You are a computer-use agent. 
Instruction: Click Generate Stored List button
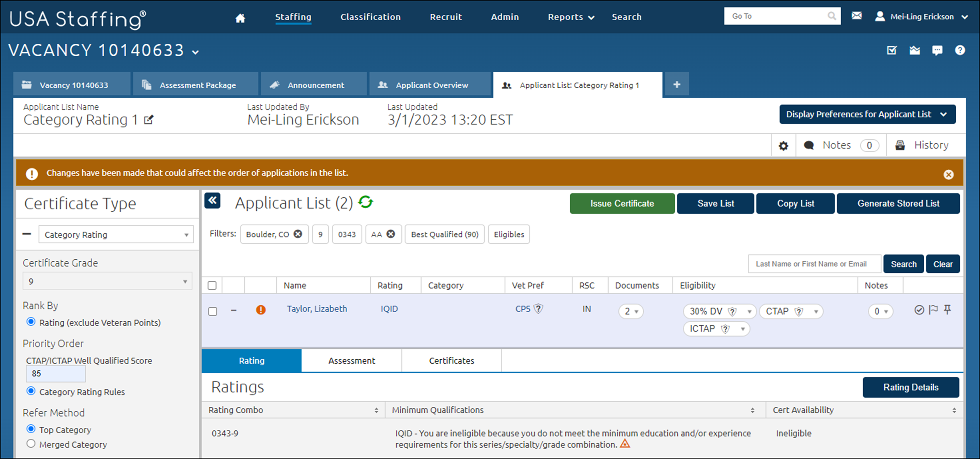click(898, 204)
